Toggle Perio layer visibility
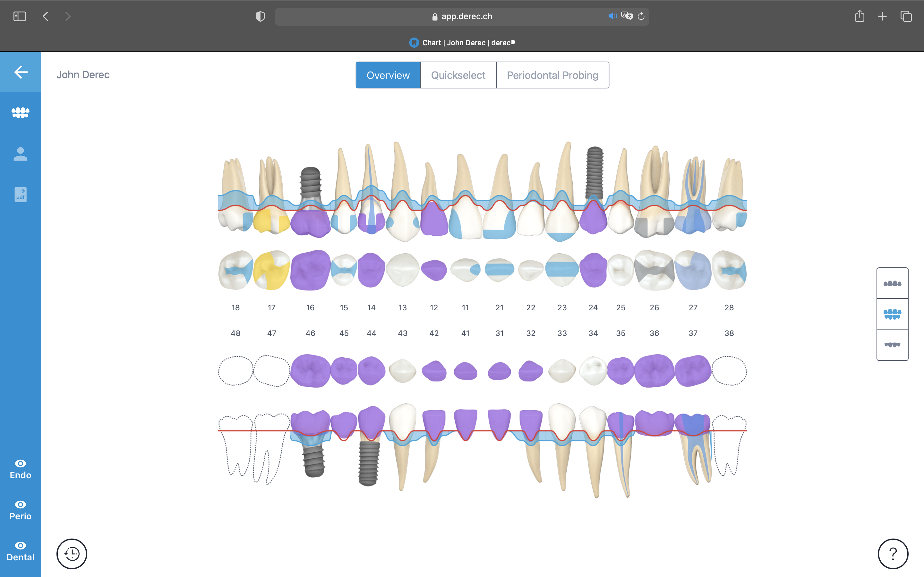The width and height of the screenshot is (924, 577). pyautogui.click(x=20, y=510)
